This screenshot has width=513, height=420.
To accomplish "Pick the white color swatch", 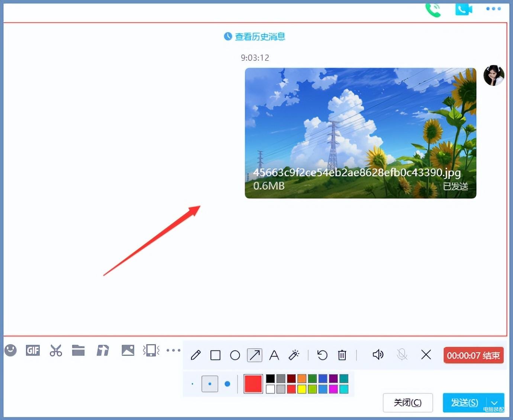I will [271, 389].
